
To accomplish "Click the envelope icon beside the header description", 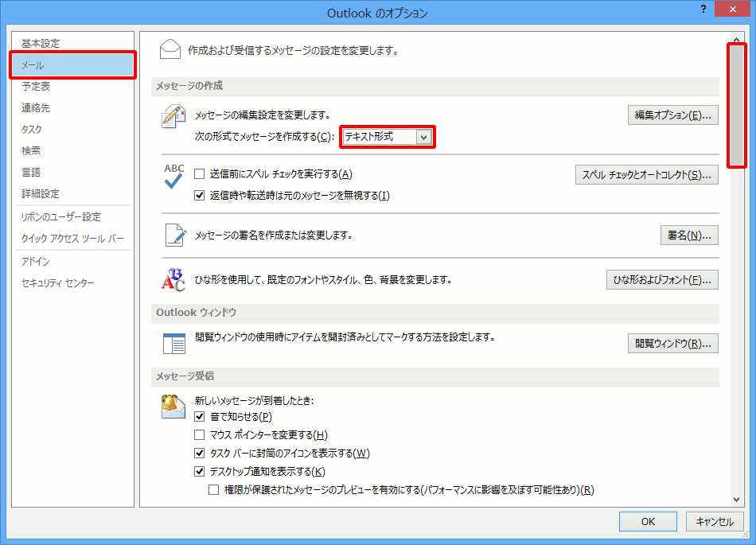I will pyautogui.click(x=170, y=49).
